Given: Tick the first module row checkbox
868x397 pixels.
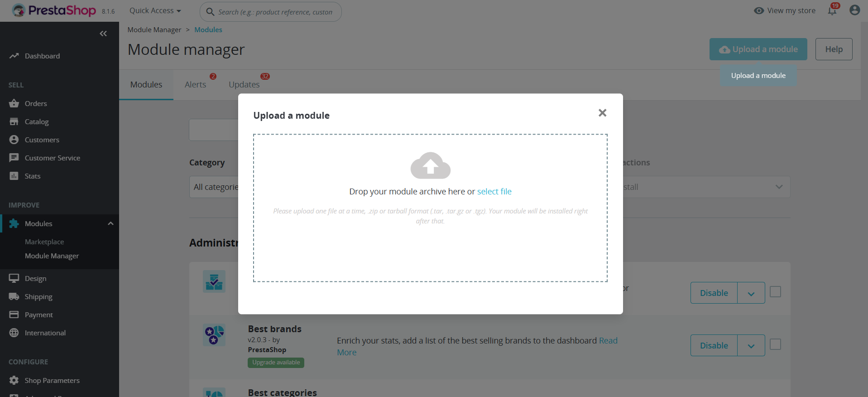Looking at the screenshot, I should pos(775,292).
